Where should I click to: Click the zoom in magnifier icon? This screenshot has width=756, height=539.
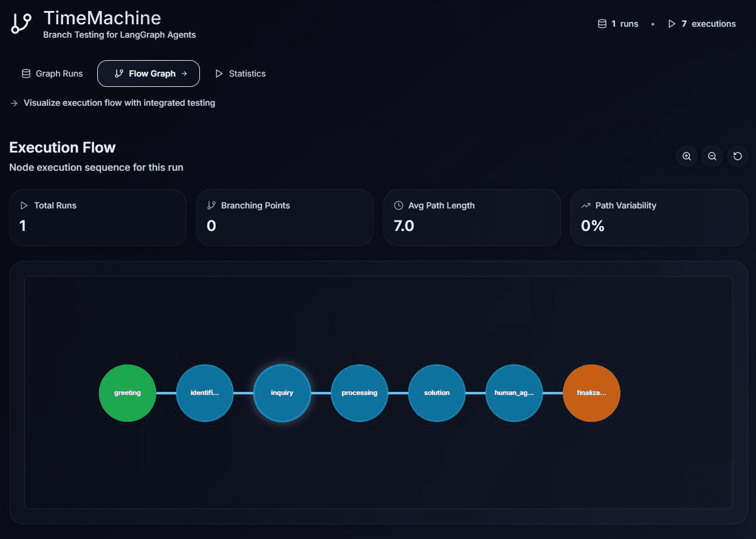pos(687,156)
